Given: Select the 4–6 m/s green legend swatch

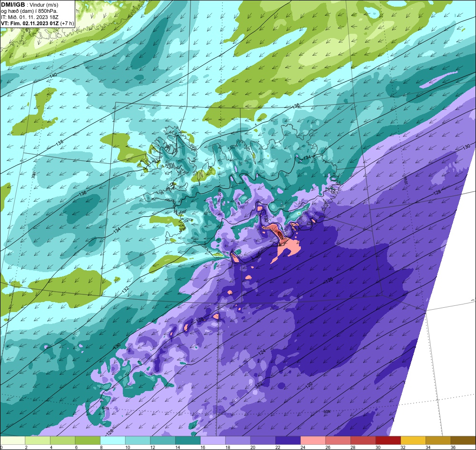Looking at the screenshot, I should (x=62, y=440).
